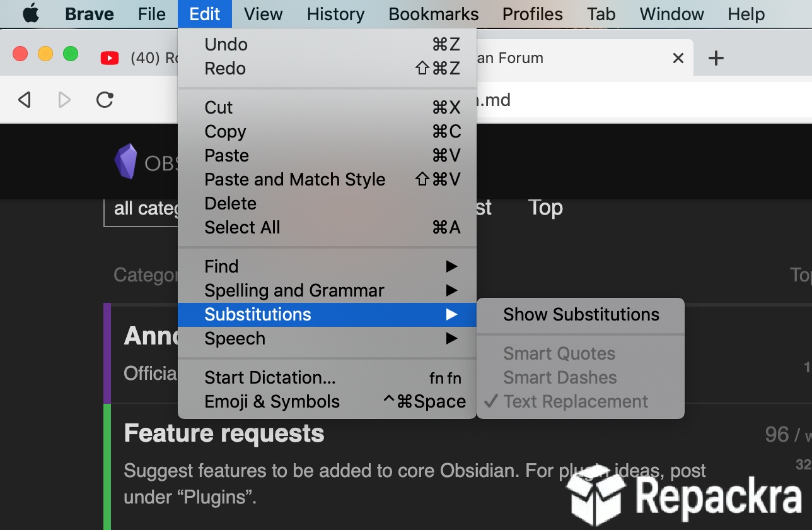Open the File menu
This screenshot has width=812, height=530.
click(x=152, y=14)
